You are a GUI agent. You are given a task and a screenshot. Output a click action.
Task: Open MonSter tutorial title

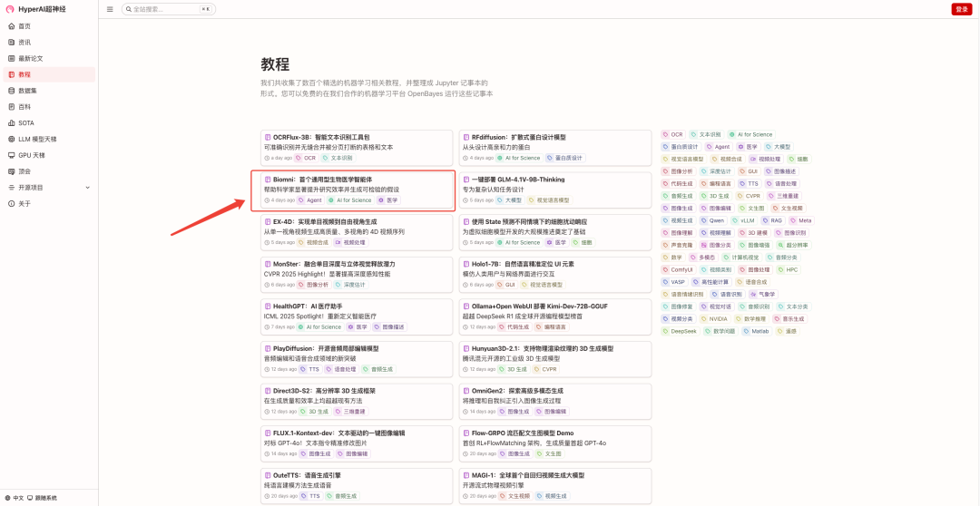334,264
